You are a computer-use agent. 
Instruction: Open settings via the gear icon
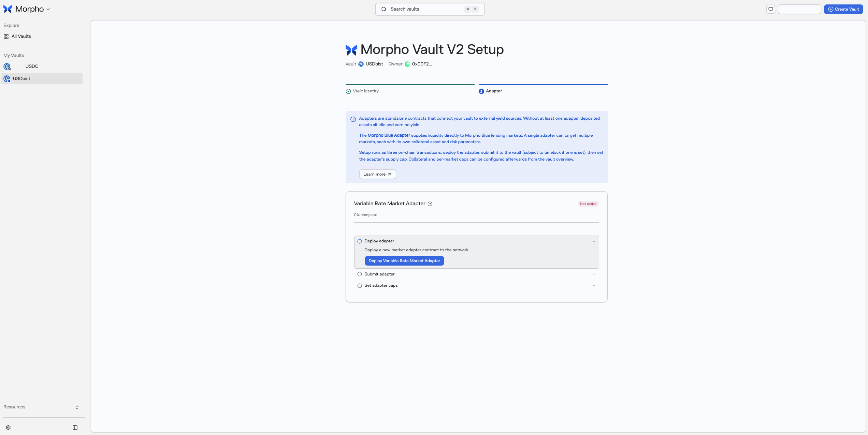(x=8, y=427)
